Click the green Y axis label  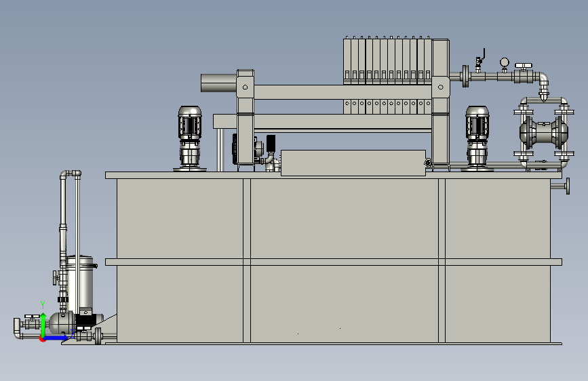click(x=43, y=305)
